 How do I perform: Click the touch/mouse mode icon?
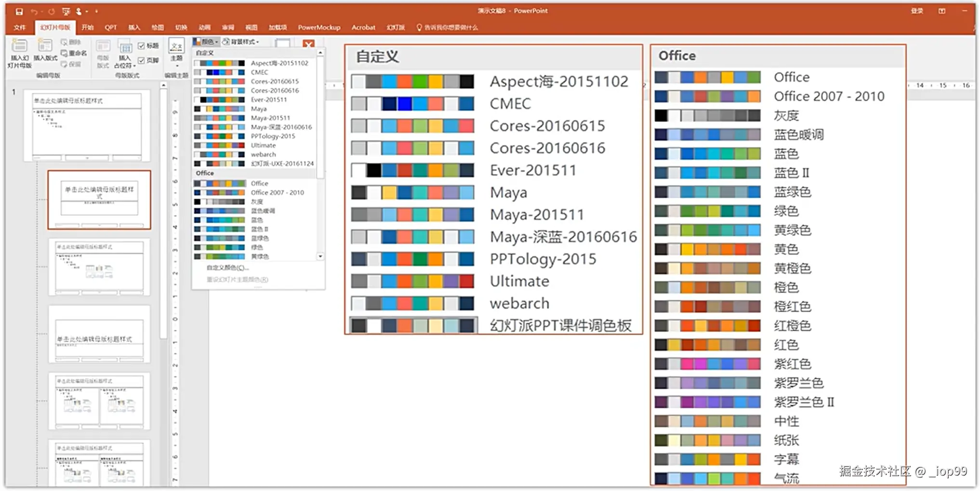pos(79,11)
